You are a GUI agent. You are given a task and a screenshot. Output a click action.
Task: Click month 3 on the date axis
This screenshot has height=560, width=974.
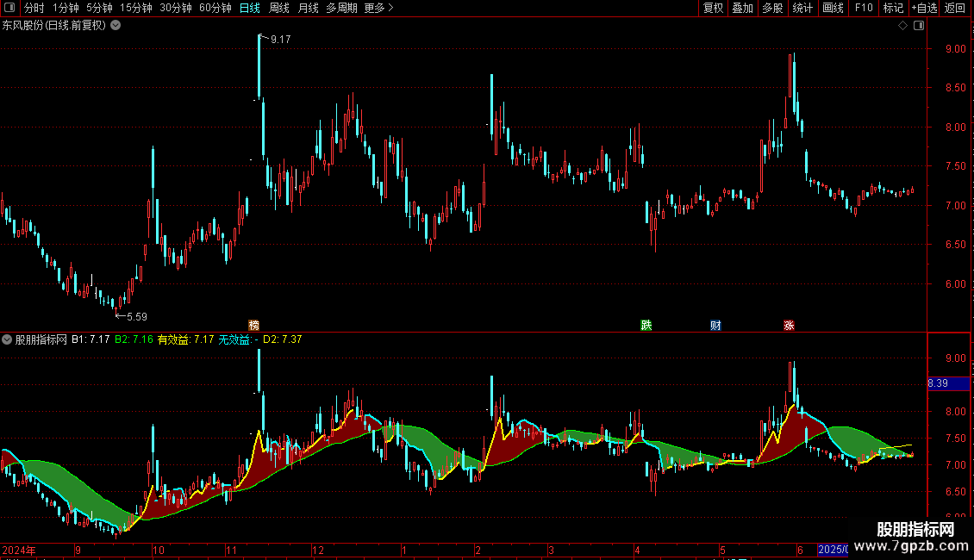(551, 550)
